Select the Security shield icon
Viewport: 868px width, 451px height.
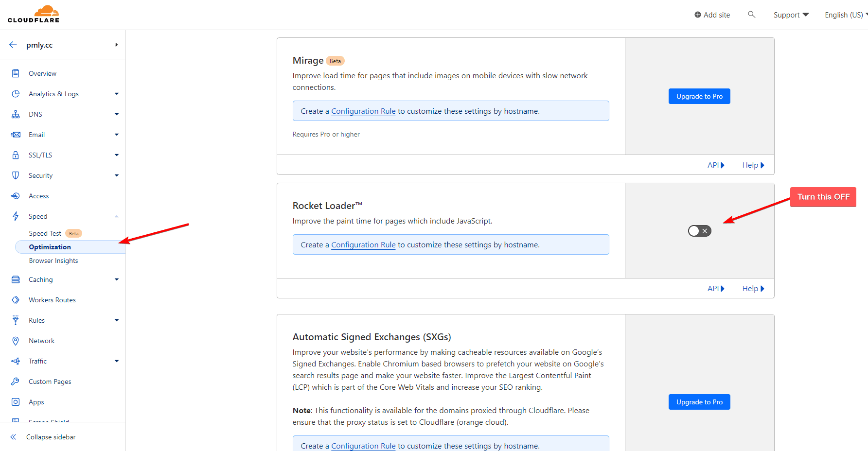pos(15,175)
